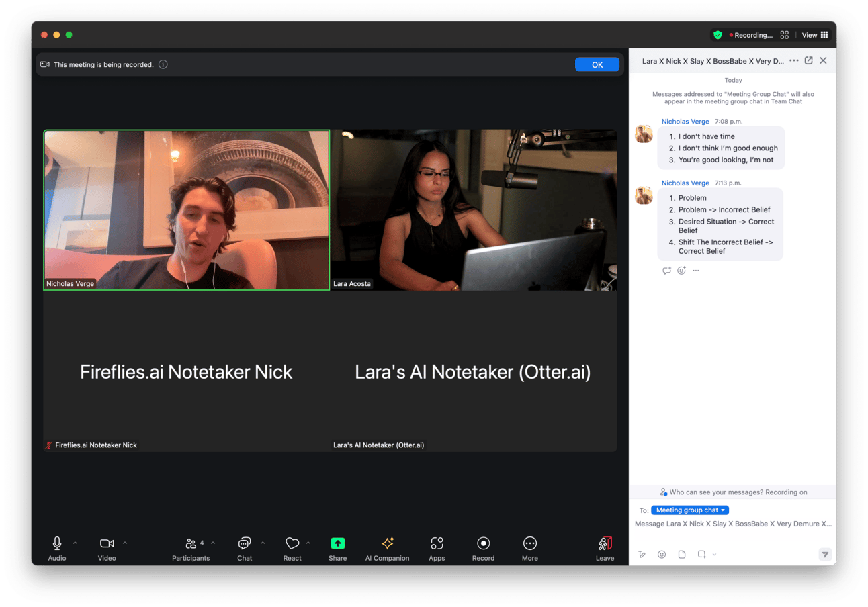Toggle the camera with Video button
Screen dimensions: 868x607
point(107,544)
